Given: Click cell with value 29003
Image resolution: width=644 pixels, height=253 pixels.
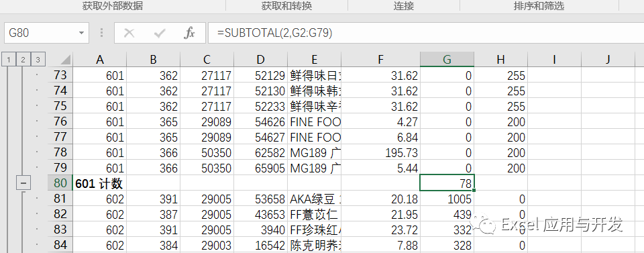Looking at the screenshot, I should point(207,245).
